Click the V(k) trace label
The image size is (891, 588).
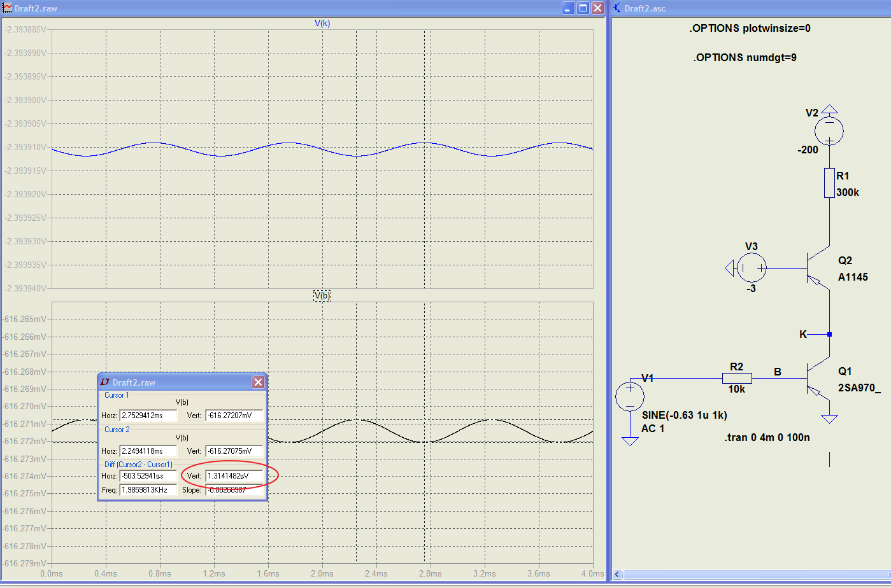point(322,24)
